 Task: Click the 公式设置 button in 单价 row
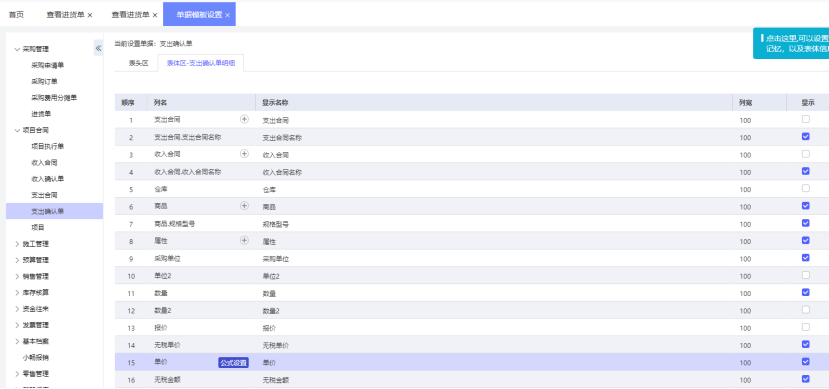tap(233, 363)
